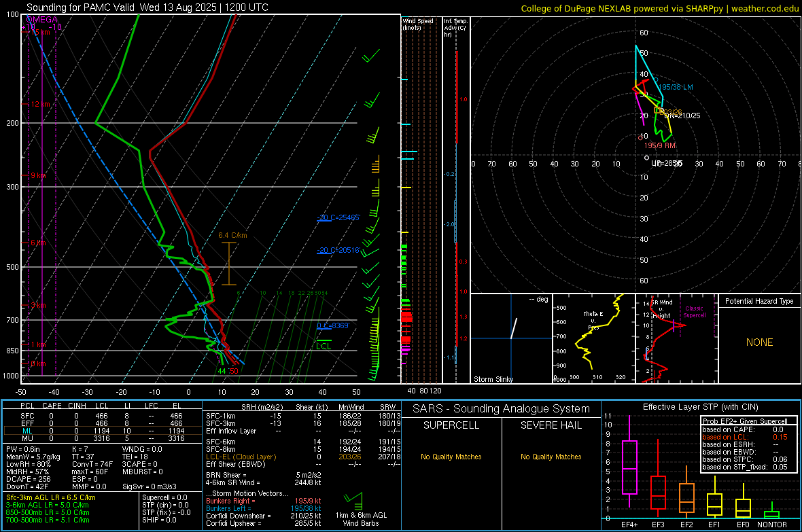Click the Theta-E v. Pres plot title
The height and width of the screenshot is (532, 802).
click(593, 321)
